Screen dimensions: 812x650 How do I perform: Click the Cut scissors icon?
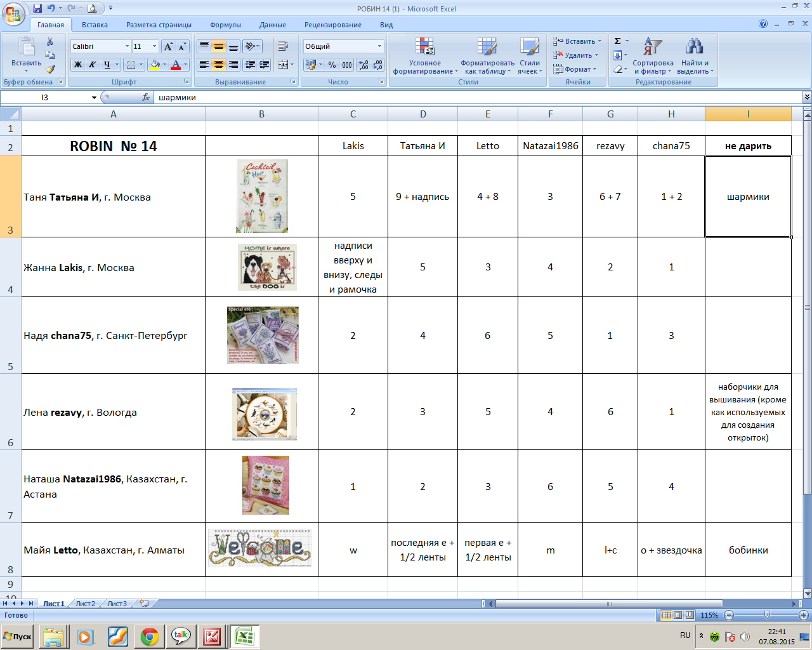49,41
